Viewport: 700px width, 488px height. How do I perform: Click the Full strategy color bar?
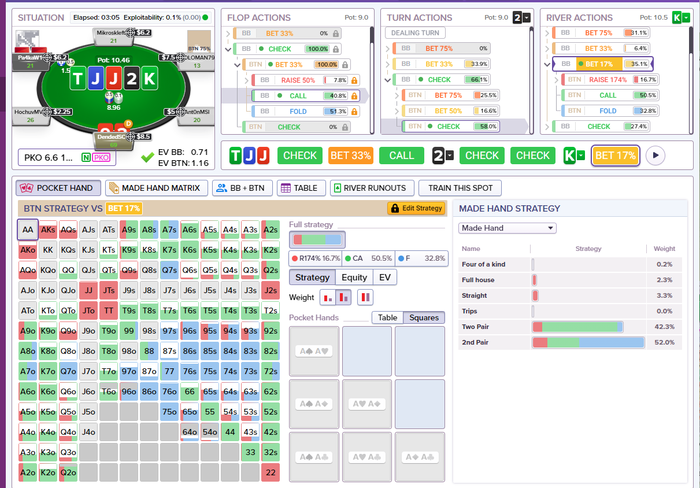pyautogui.click(x=317, y=240)
